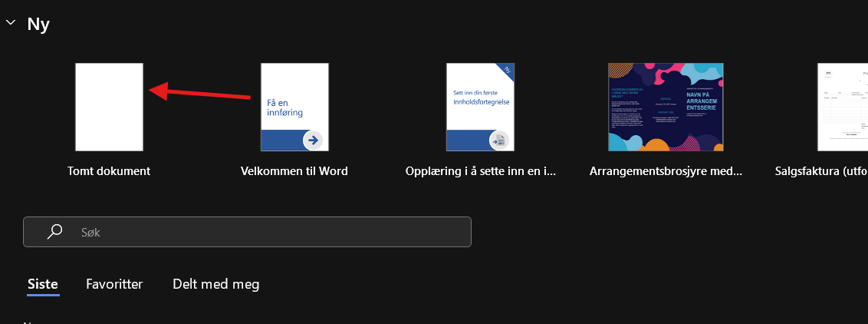Select the Velkommen til Word label
Image resolution: width=868 pixels, height=324 pixels.
pos(294,171)
